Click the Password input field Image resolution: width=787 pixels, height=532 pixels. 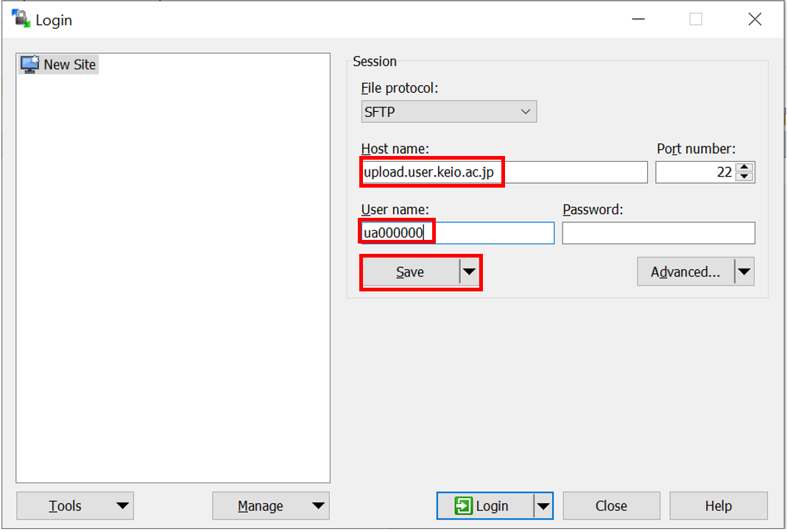658,233
